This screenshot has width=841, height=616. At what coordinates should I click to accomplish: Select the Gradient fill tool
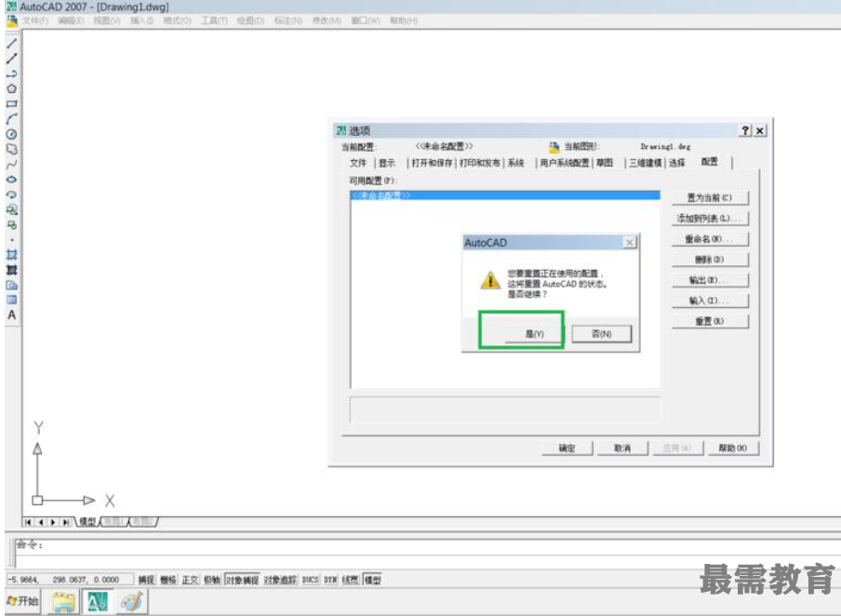[x=12, y=270]
